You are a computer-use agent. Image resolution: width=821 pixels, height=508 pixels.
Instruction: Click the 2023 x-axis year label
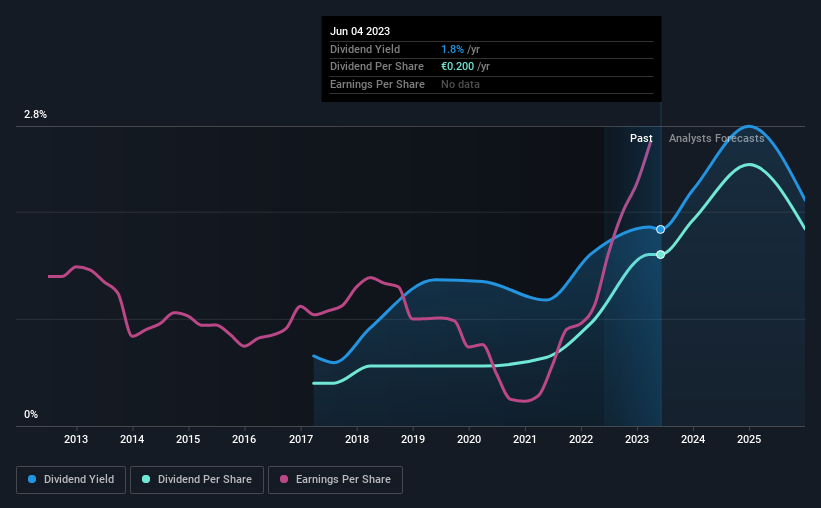[x=637, y=439]
